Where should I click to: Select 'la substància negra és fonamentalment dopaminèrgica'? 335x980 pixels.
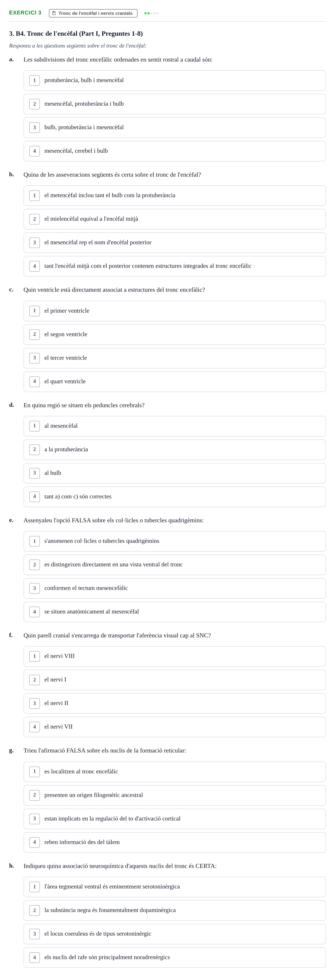[175, 910]
